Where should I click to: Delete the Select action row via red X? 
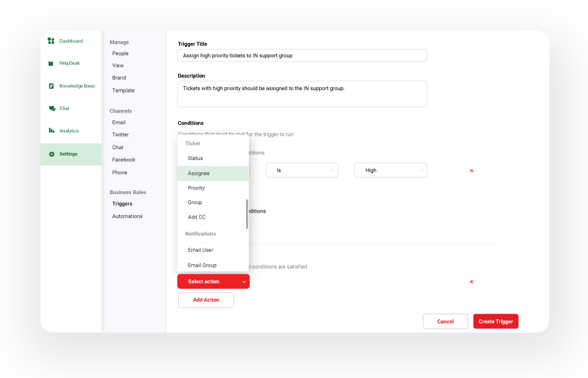472,281
